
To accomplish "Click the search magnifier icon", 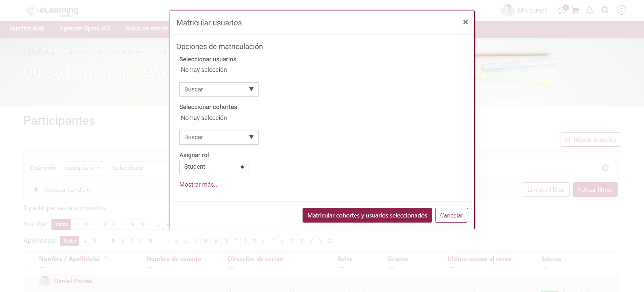I will click(x=605, y=10).
